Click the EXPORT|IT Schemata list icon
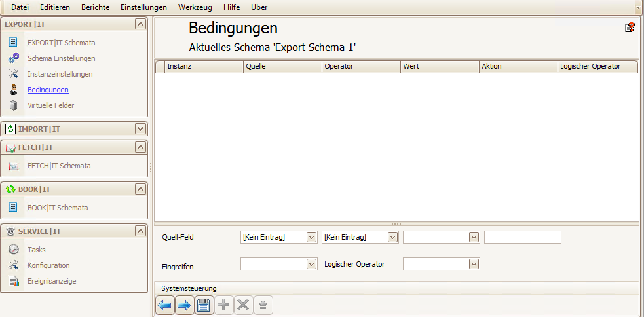644x317 pixels. click(13, 42)
